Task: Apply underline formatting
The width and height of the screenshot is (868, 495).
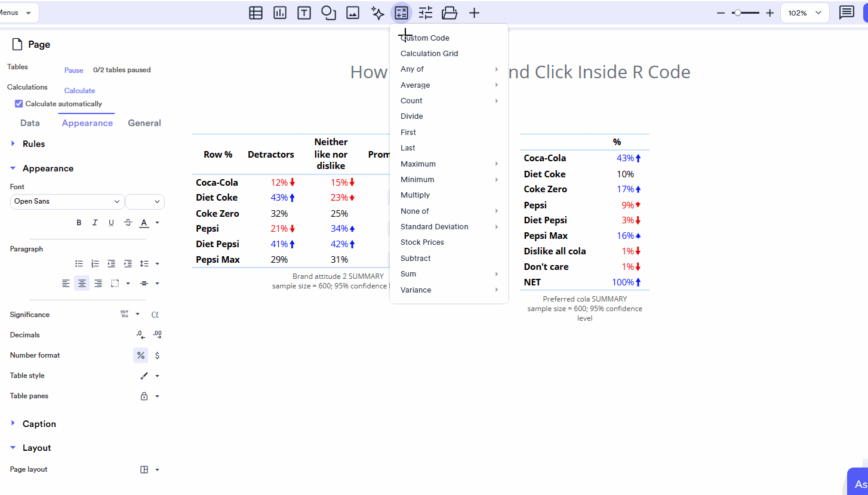Action: click(111, 223)
